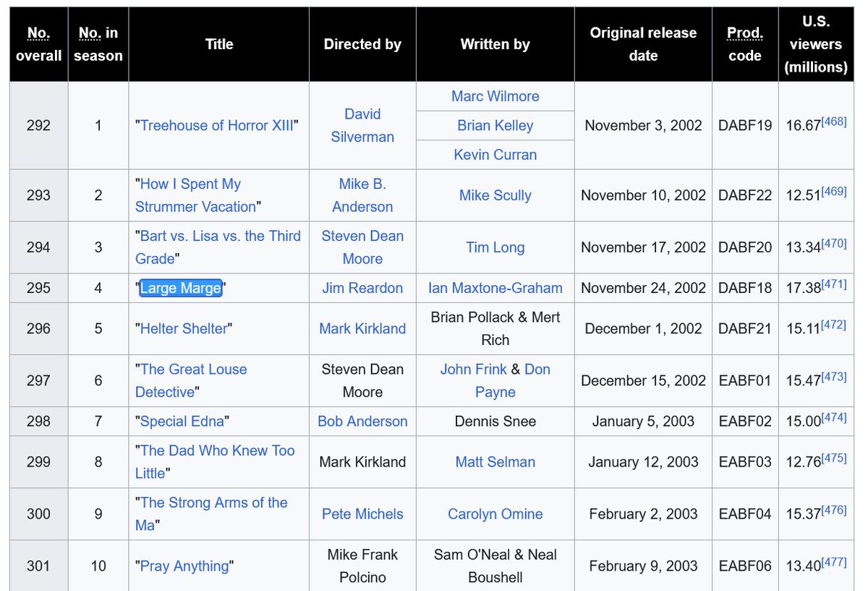Follow citation reference 472

833,325
